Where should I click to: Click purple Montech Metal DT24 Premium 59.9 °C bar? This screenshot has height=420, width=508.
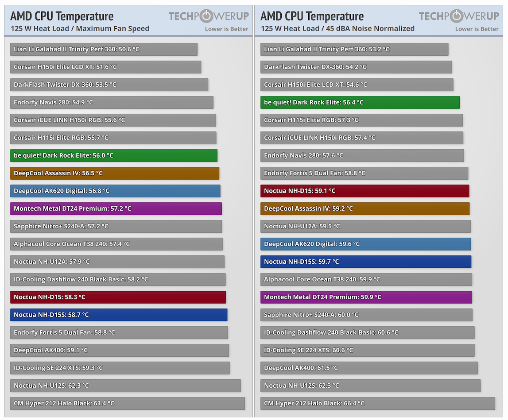pos(366,297)
